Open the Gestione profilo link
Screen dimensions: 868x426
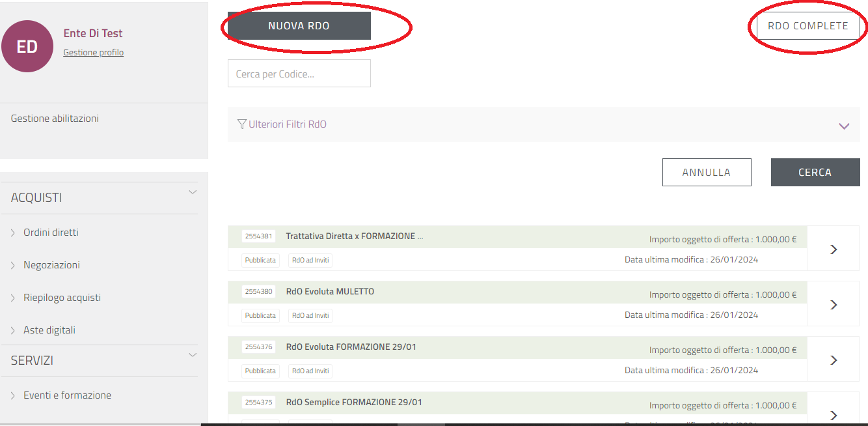tap(93, 53)
